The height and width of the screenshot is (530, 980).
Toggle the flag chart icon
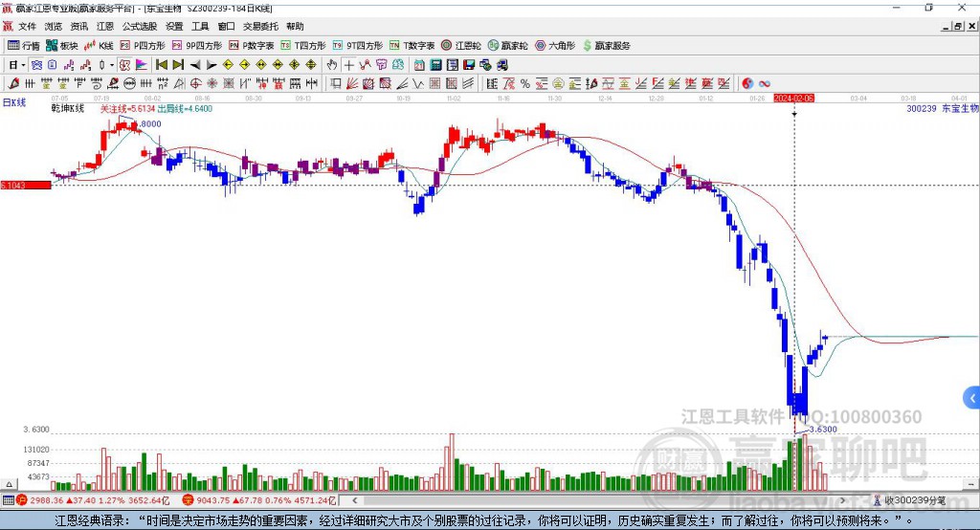click(142, 65)
